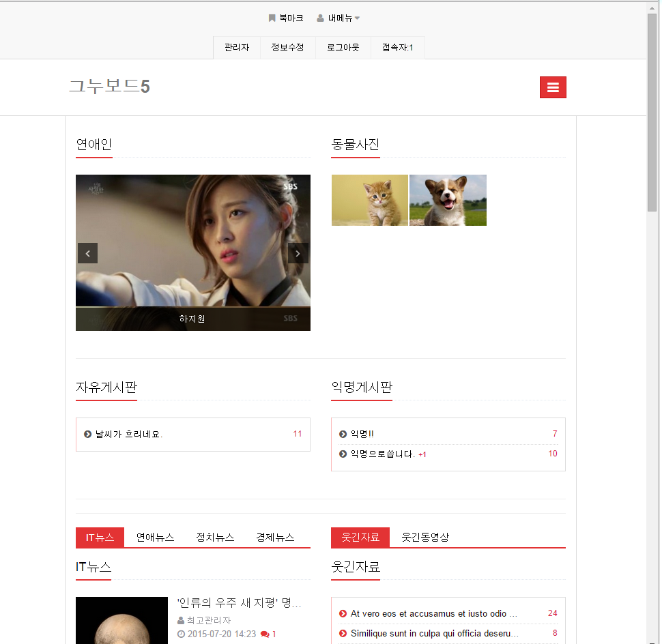662x644 pixels.
Task: Show the previous slide in 연애인 carousel
Action: (87, 253)
